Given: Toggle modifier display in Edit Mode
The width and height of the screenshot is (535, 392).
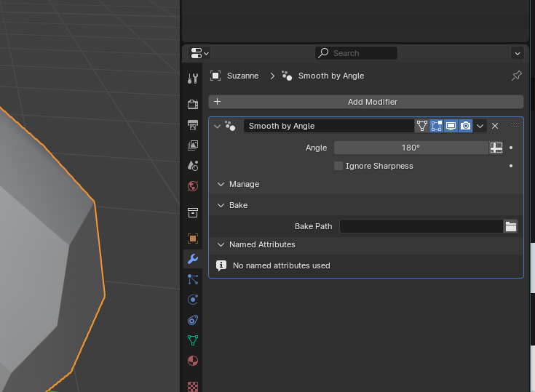Looking at the screenshot, I should pyautogui.click(x=437, y=126).
